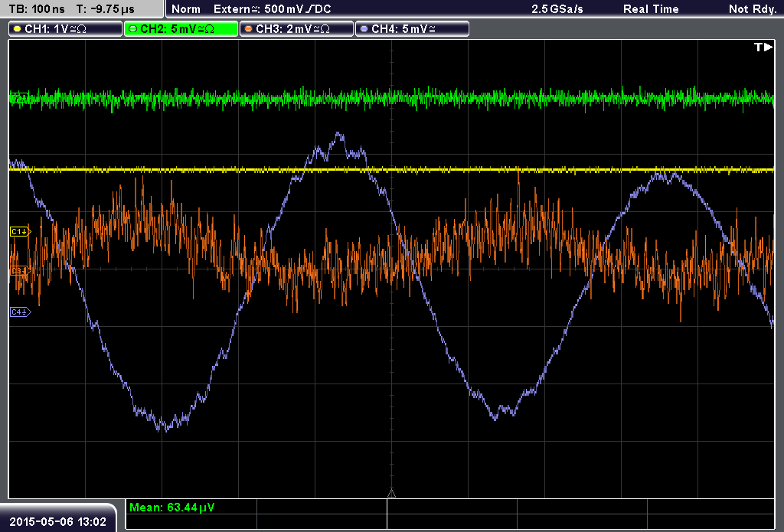Click the 2015-05-06 13:02 date stamp
The width and height of the screenshot is (784, 532).
point(58,521)
